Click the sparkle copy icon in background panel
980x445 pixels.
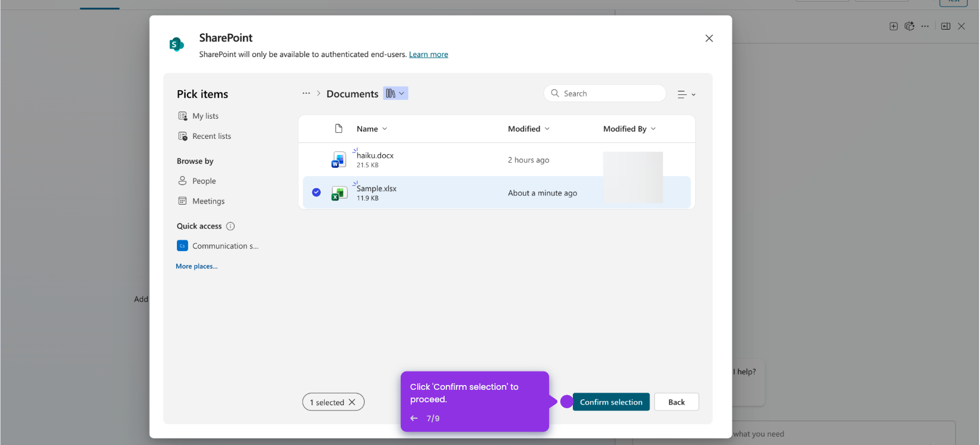909,26
